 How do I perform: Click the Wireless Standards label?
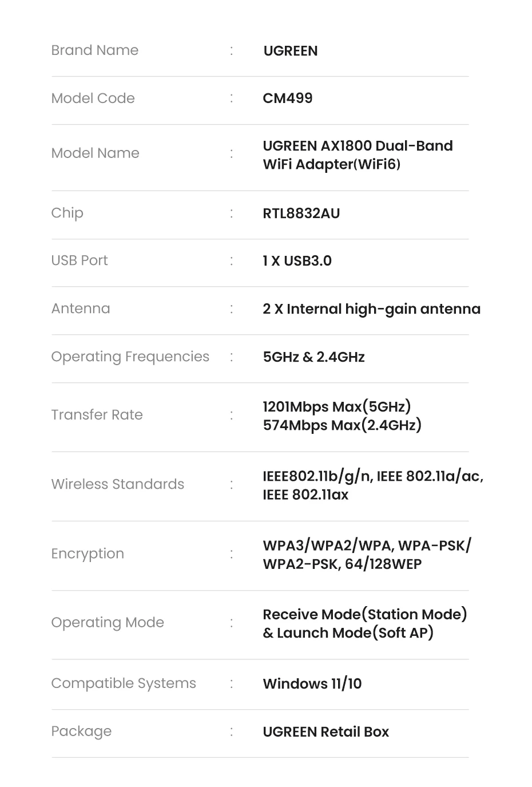(x=118, y=484)
